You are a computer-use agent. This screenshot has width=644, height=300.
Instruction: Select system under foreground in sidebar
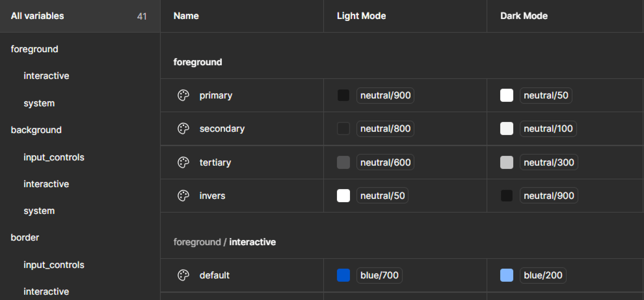39,103
